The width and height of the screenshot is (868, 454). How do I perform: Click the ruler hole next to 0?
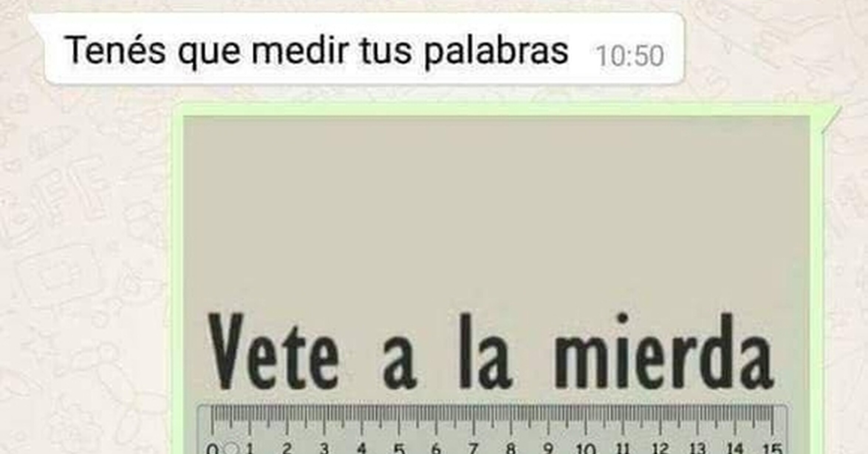pos(231,449)
